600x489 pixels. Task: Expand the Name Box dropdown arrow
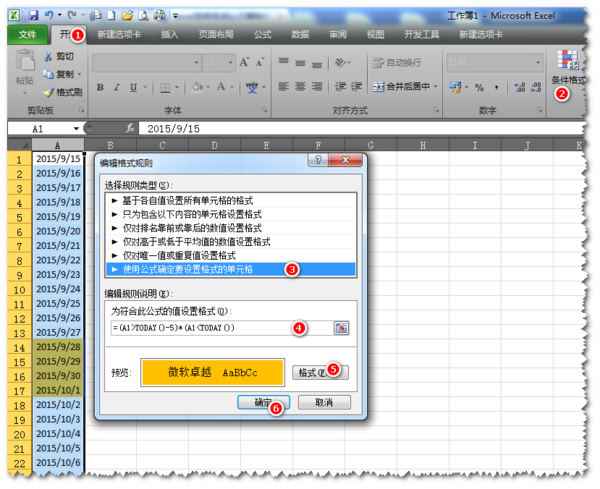tap(76, 129)
